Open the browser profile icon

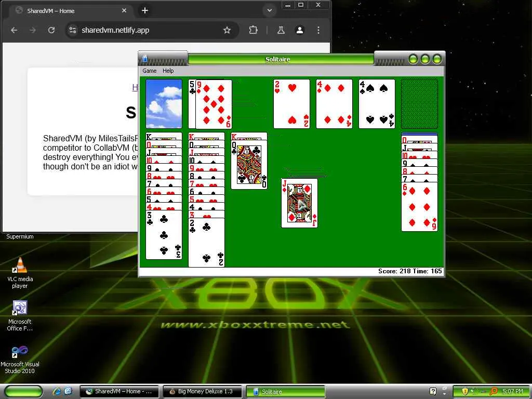point(300,30)
